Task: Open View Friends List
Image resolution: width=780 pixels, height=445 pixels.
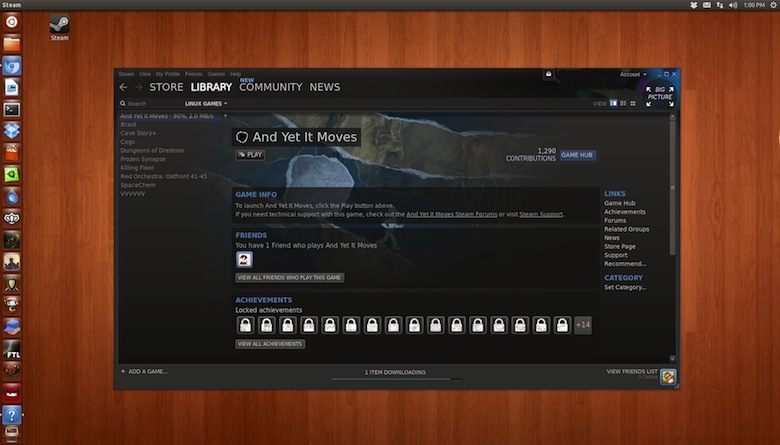Action: click(x=632, y=371)
